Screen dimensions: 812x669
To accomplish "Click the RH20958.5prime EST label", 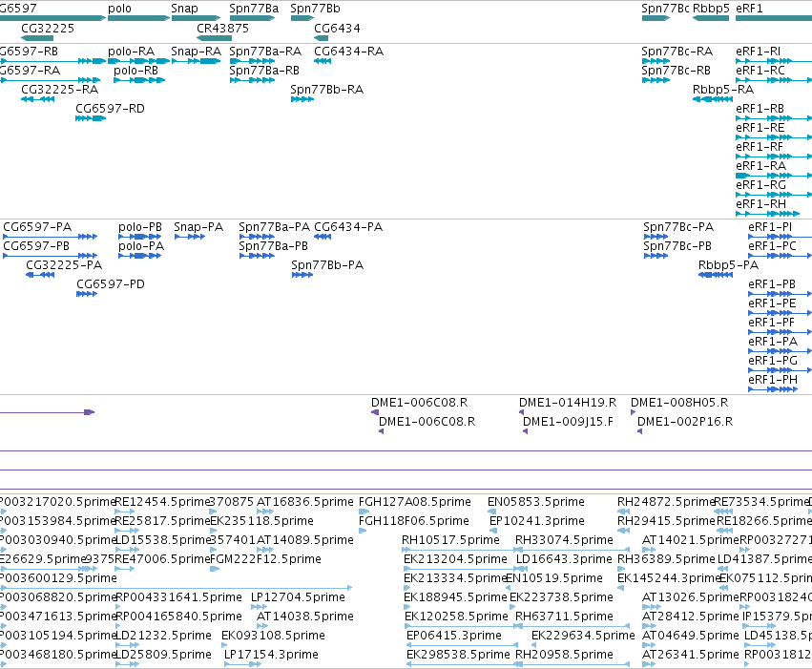I will pyautogui.click(x=564, y=655).
